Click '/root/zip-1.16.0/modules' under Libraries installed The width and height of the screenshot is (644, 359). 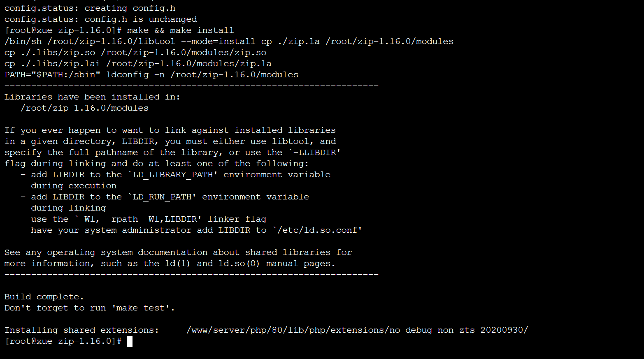tap(85, 108)
